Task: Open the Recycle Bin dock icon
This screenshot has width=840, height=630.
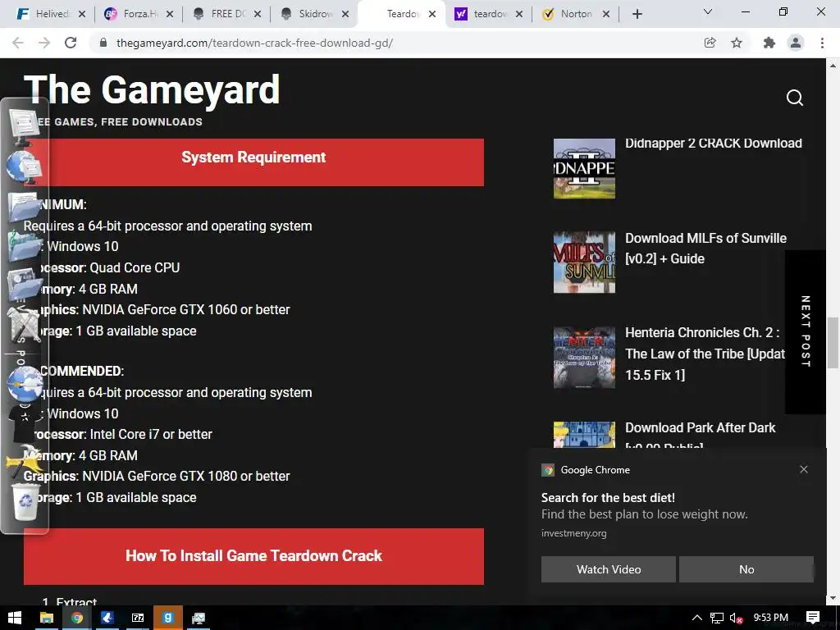Action: coord(25,501)
